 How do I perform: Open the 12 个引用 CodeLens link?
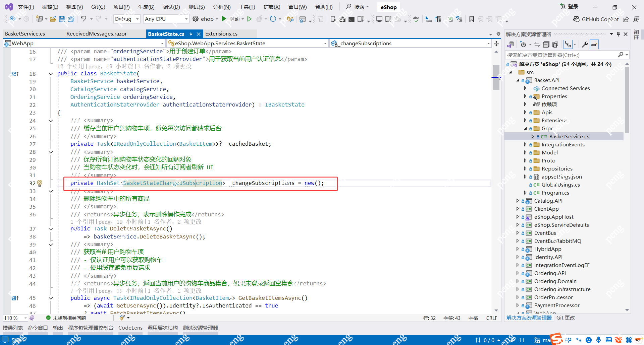point(70,66)
